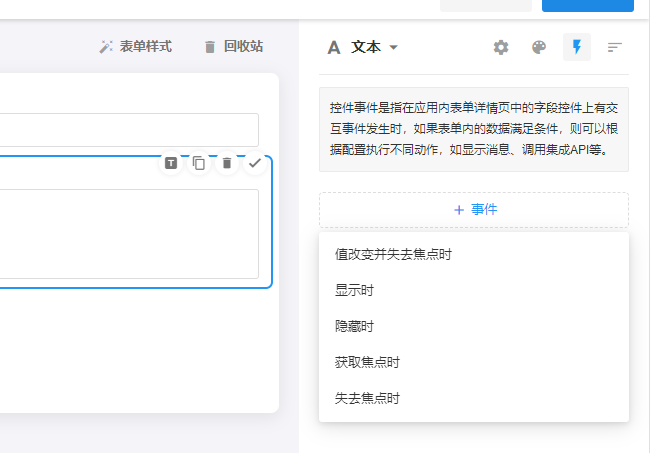The width and height of the screenshot is (664, 453).
Task: Open 表单样式 form style settings
Action: coord(135,46)
